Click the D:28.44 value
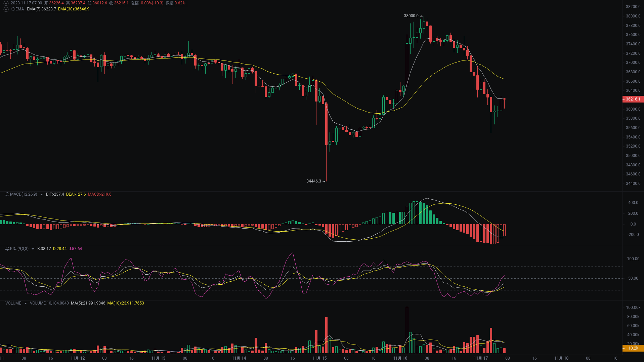Viewport: 644px width, 362px height. point(60,249)
